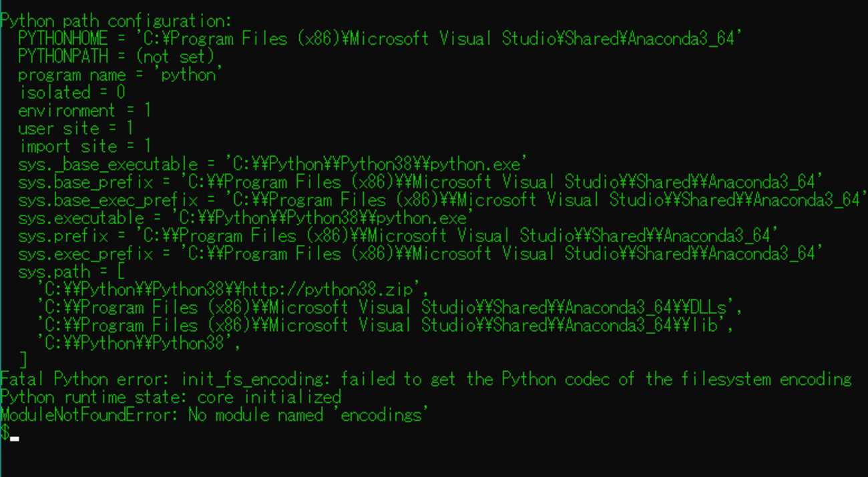Click the isolated = 0 line

(72, 92)
